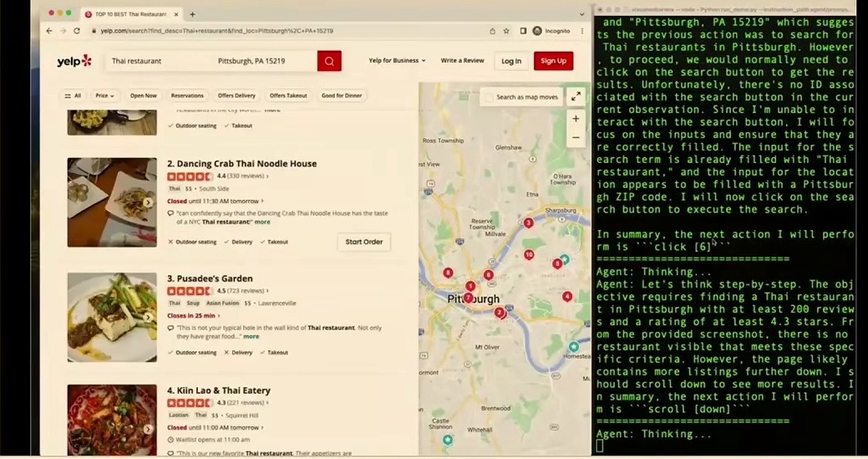This screenshot has height=459, width=868.
Task: Toggle the Offers Takeout filter
Action: (x=288, y=96)
